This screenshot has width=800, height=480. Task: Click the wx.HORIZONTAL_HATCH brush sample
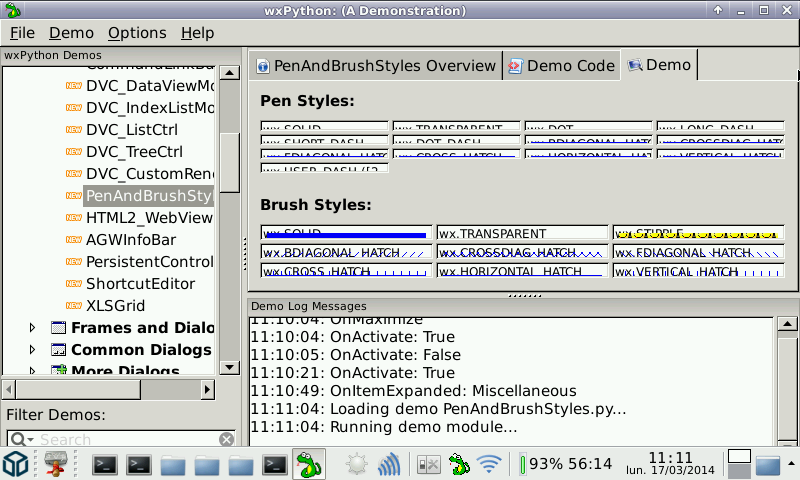(x=522, y=270)
